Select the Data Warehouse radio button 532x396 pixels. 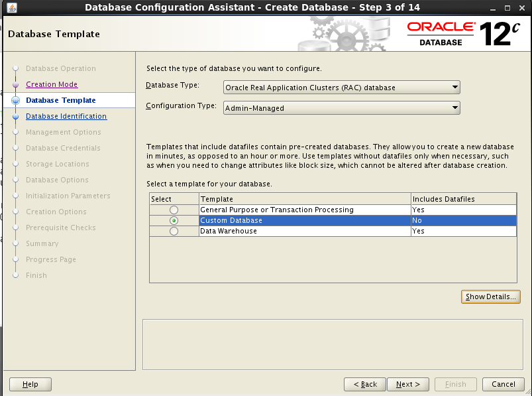coord(174,231)
